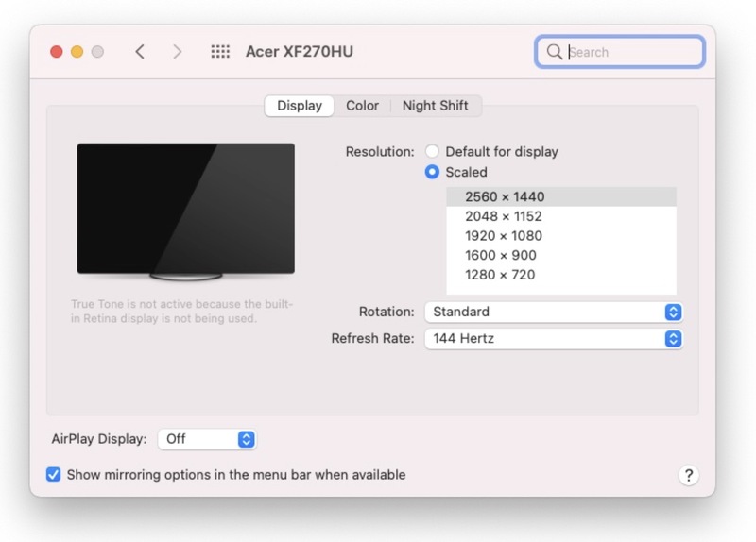The width and height of the screenshot is (756, 542).
Task: Switch to the Display tab
Action: coord(300,106)
